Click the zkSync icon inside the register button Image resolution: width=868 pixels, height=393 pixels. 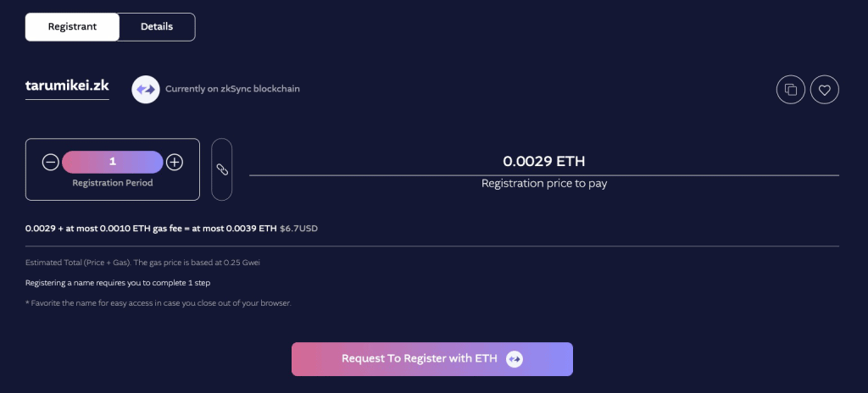pyautogui.click(x=515, y=359)
